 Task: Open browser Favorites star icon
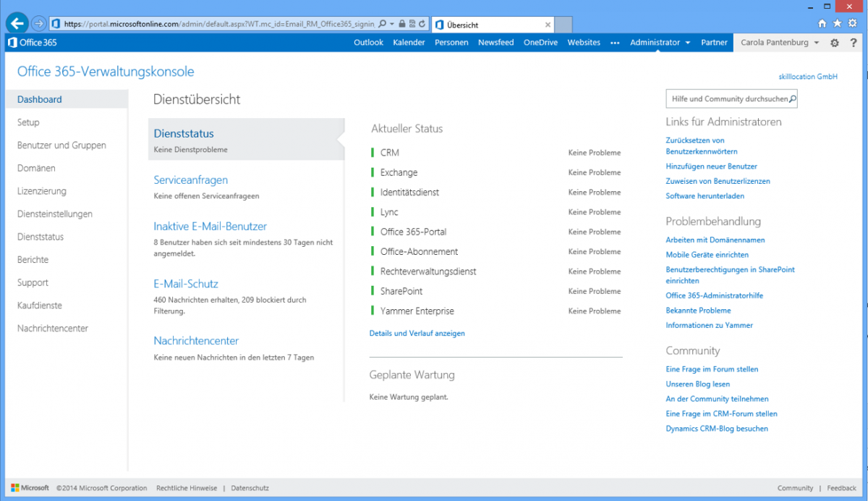point(837,23)
